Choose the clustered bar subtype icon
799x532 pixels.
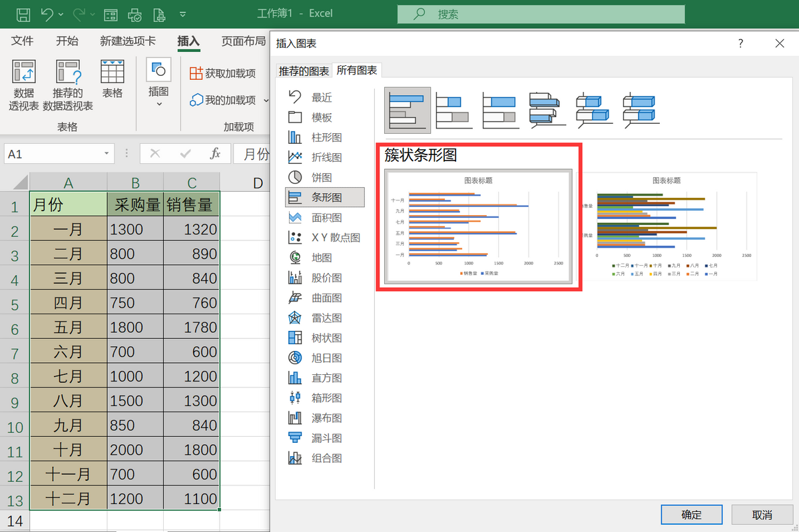tap(407, 111)
